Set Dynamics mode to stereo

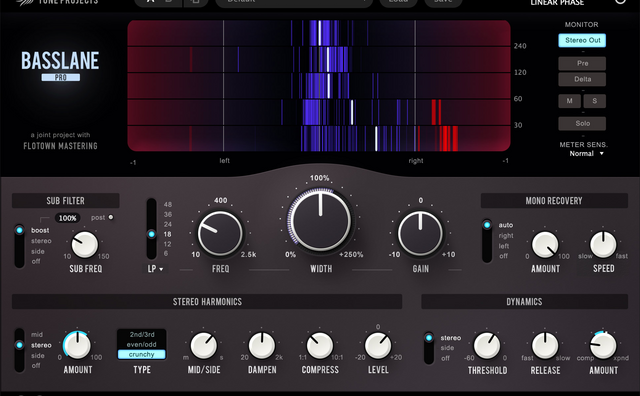(451, 338)
